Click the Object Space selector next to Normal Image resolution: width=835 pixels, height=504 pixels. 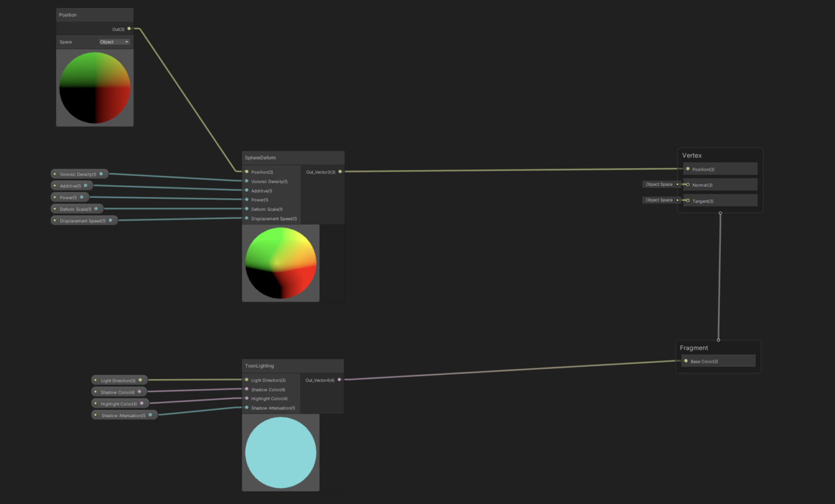[659, 184]
